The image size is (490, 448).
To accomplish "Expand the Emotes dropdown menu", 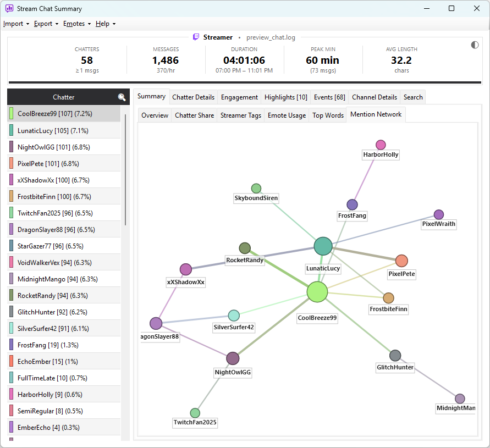I will [x=77, y=24].
